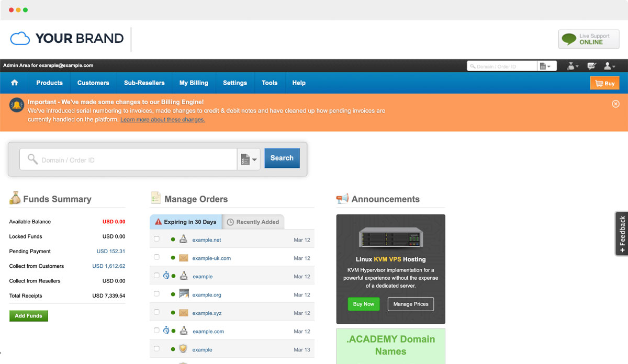
Task: Tick the checkbox in the Mar 13 row
Action: coord(156,349)
